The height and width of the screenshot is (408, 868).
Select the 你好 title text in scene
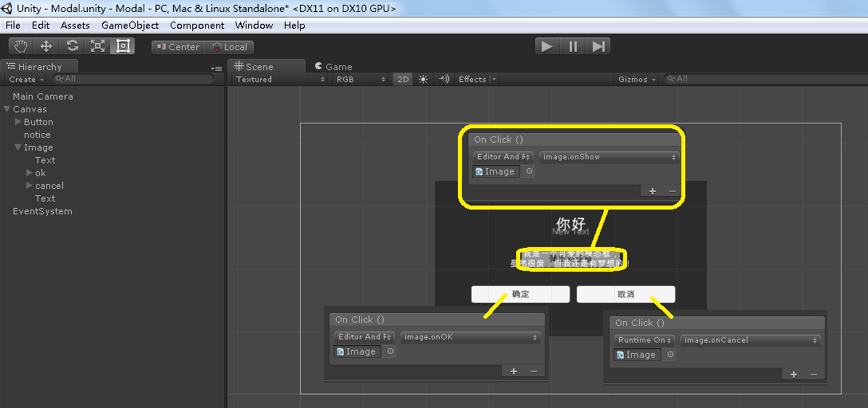point(570,223)
